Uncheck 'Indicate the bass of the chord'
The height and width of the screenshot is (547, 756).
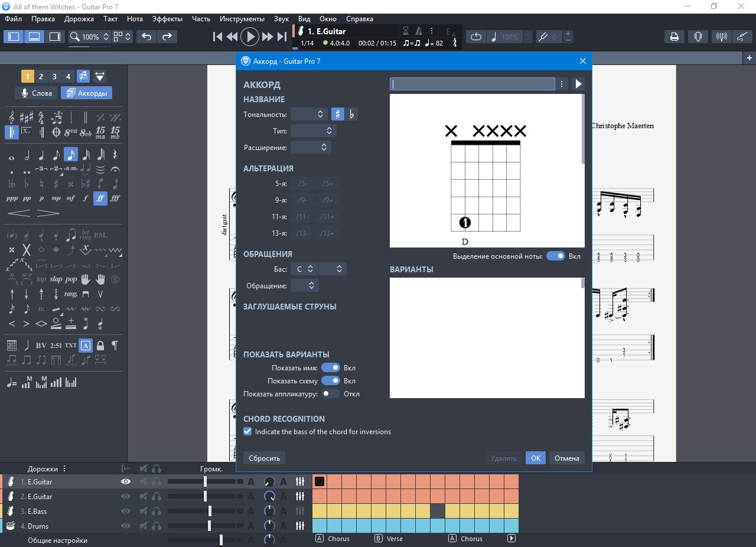click(x=247, y=432)
